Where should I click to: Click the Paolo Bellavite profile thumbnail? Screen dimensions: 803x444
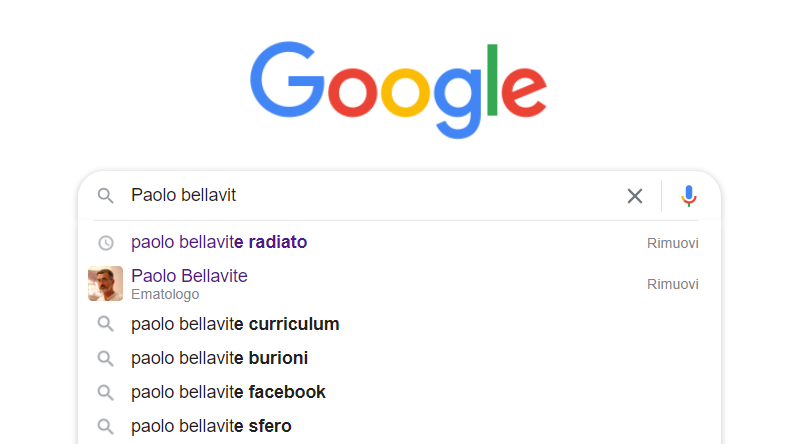click(105, 283)
